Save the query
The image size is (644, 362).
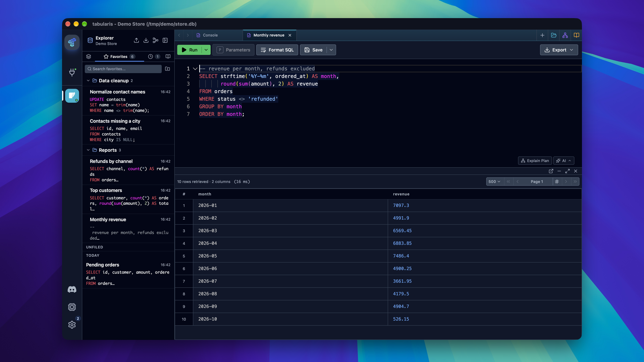314,50
